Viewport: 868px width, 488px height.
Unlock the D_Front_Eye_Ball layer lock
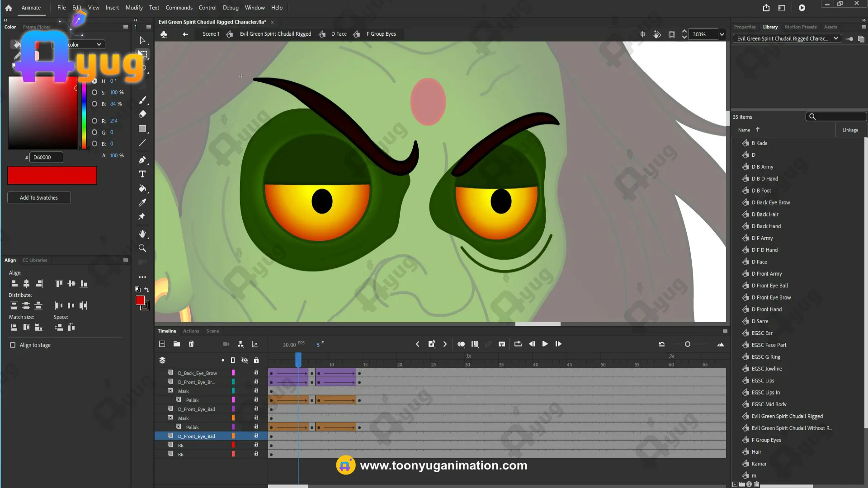pos(256,436)
